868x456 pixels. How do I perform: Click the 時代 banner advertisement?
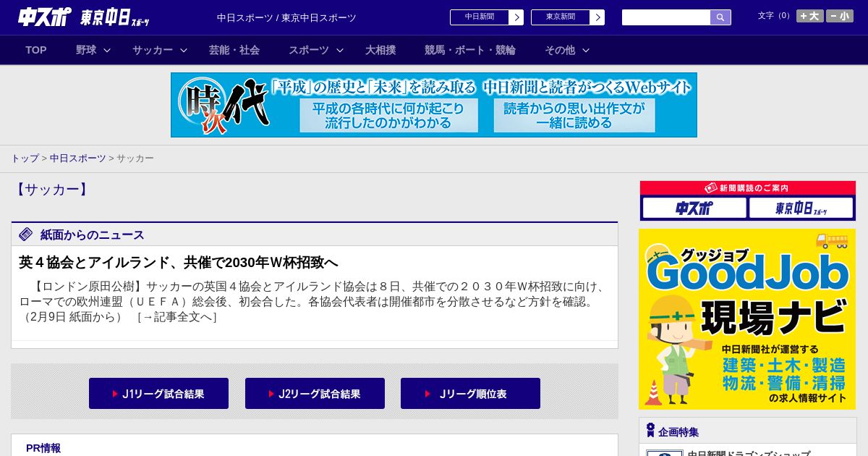pos(434,105)
